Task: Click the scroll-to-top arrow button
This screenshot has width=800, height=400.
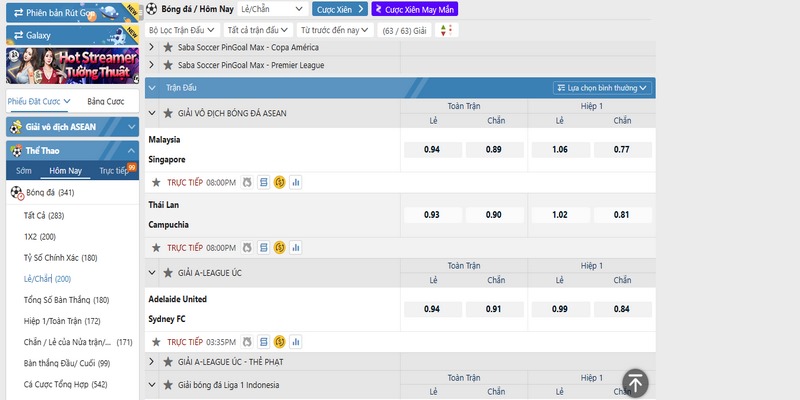Action: [x=636, y=382]
